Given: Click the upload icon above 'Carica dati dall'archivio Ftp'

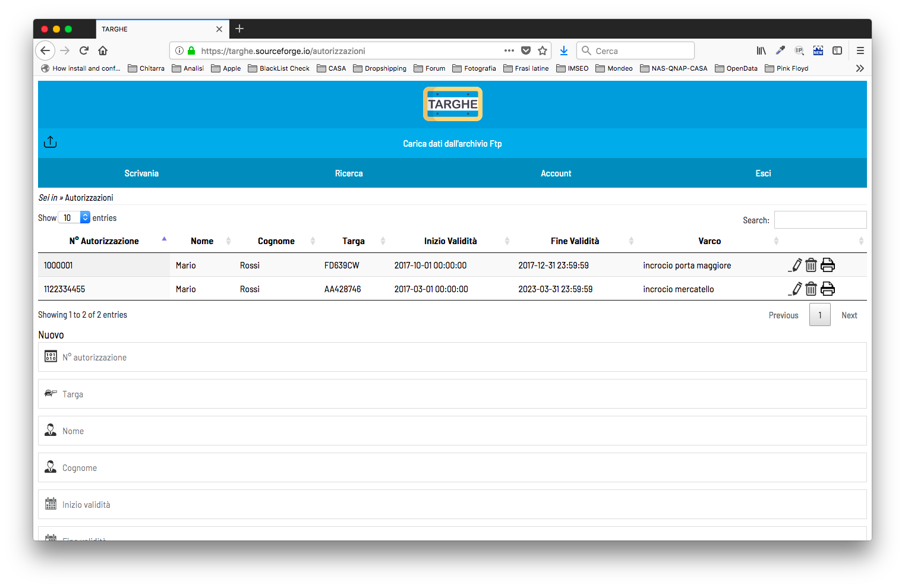Looking at the screenshot, I should point(50,142).
